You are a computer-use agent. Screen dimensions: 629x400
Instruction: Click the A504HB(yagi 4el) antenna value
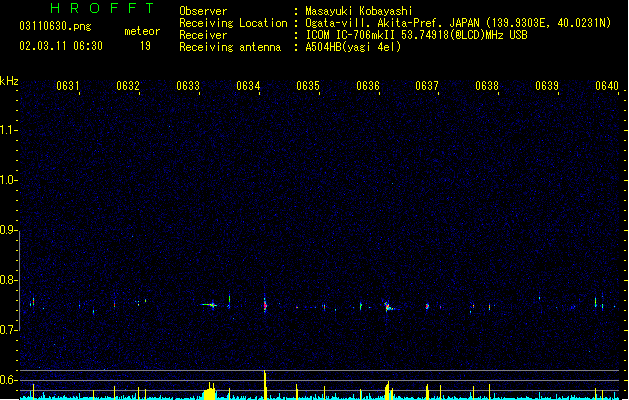click(353, 47)
